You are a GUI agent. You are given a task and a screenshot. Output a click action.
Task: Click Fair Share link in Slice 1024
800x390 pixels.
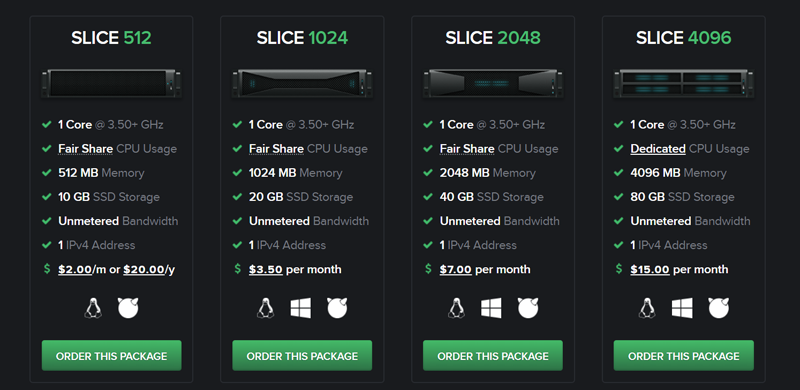(x=276, y=149)
